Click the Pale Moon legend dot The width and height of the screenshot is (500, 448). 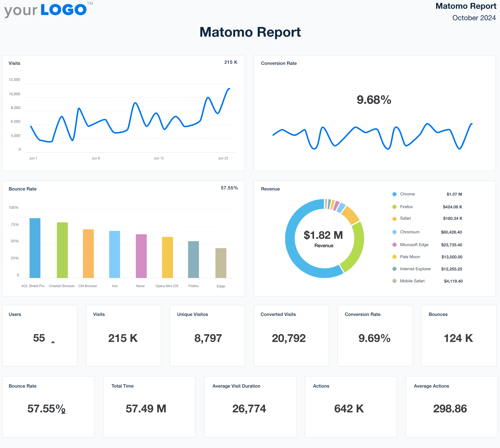pyautogui.click(x=394, y=257)
